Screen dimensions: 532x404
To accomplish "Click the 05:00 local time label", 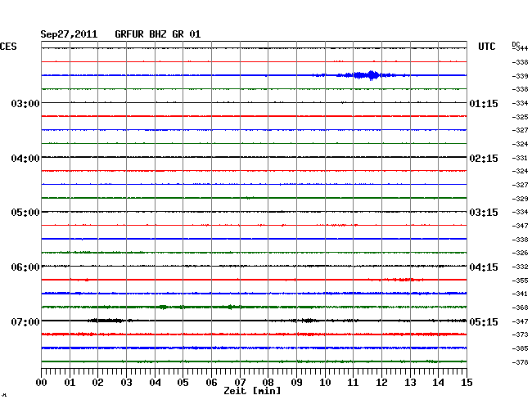I will coord(25,213).
